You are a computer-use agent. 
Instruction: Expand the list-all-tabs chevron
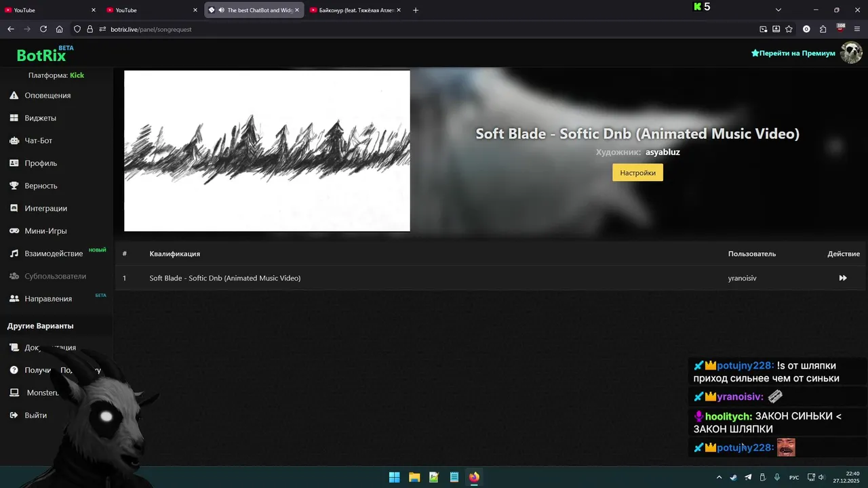tap(778, 10)
